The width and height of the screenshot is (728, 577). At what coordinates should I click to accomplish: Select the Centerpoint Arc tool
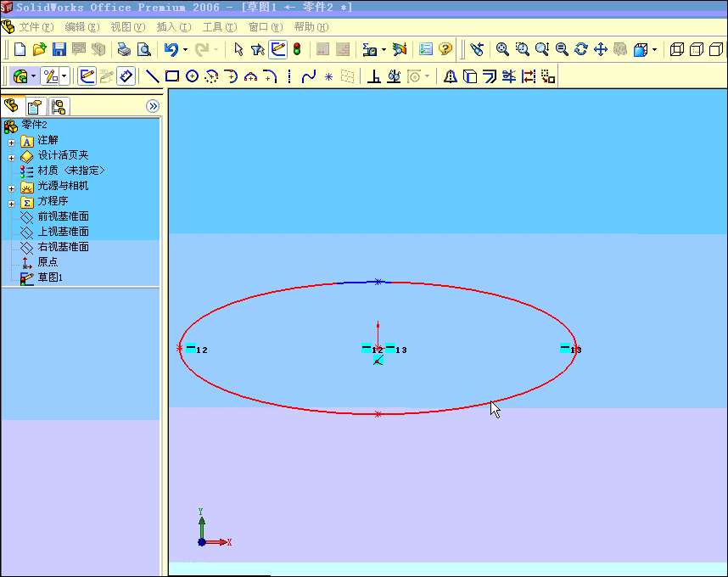click(x=212, y=76)
